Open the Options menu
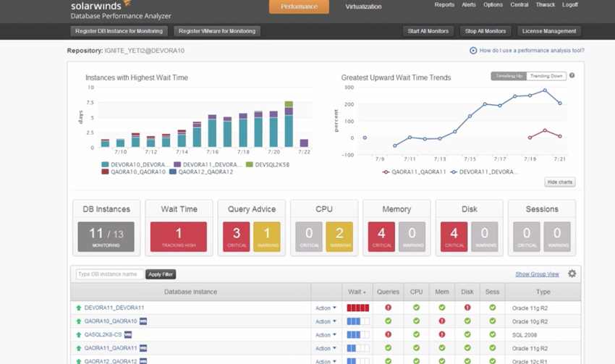 [x=493, y=5]
